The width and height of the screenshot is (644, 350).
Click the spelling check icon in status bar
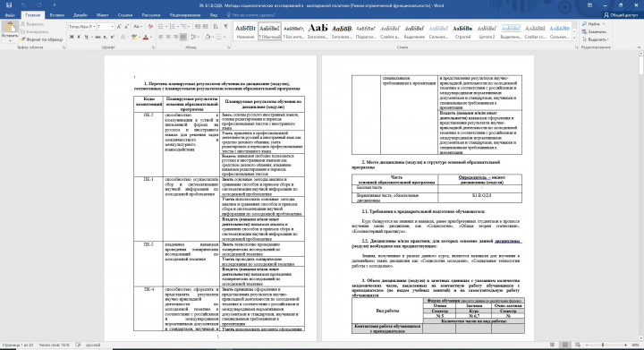[78, 345]
